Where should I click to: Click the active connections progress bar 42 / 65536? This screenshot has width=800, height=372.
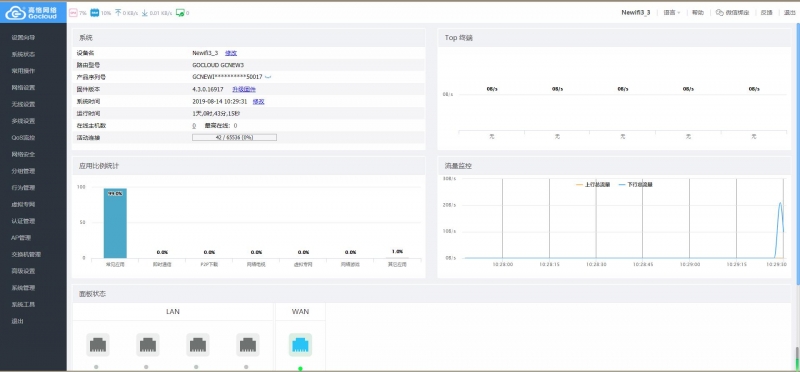(x=234, y=137)
